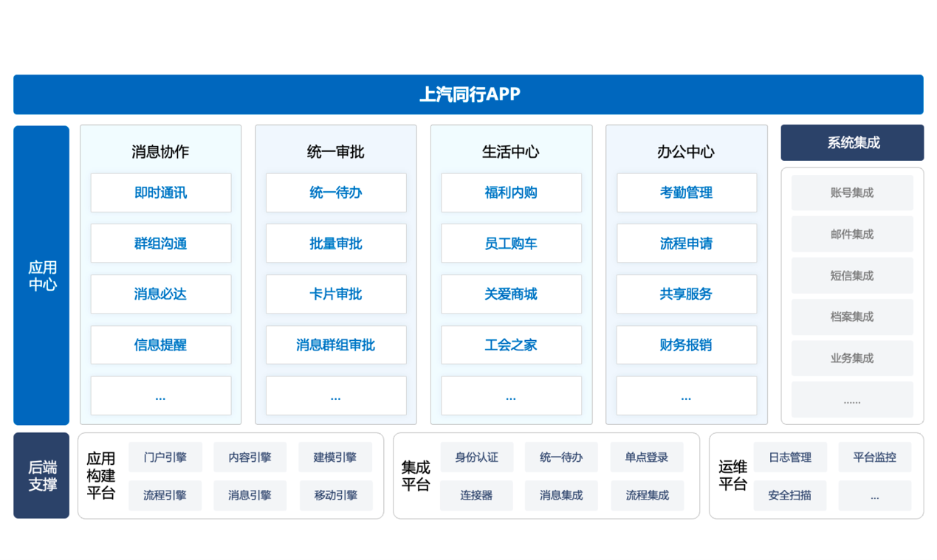Open the 安全扫描 module
This screenshot has height=560, width=937.
point(790,496)
